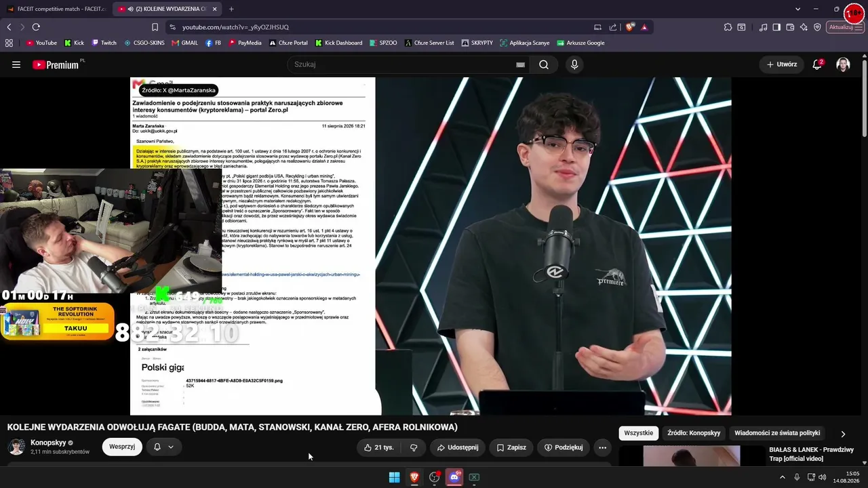
Task: Open more actions menu under the video
Action: point(602,447)
